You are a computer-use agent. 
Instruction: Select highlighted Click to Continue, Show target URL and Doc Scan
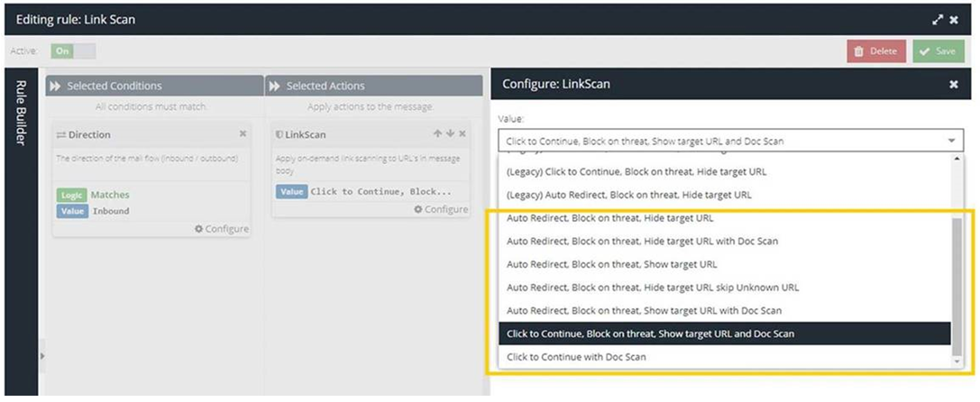725,333
